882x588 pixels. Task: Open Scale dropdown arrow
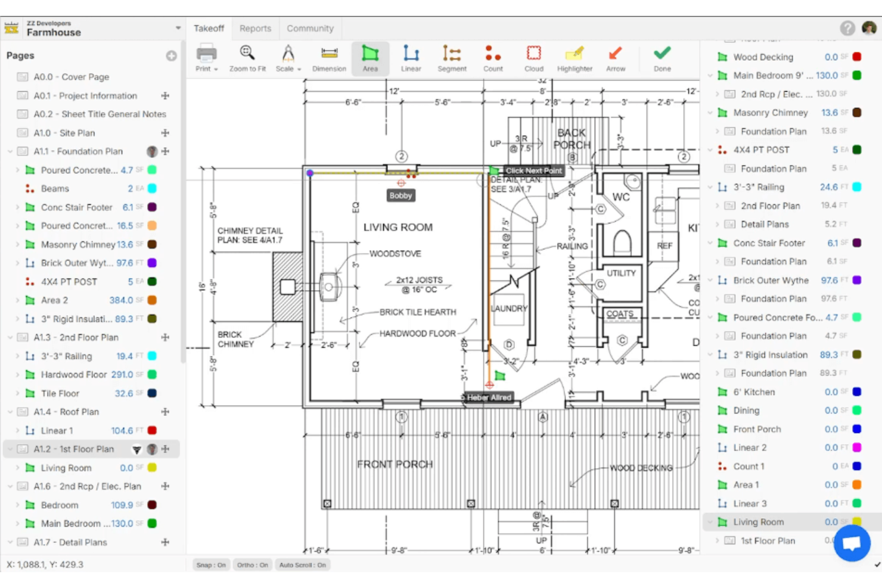299,69
